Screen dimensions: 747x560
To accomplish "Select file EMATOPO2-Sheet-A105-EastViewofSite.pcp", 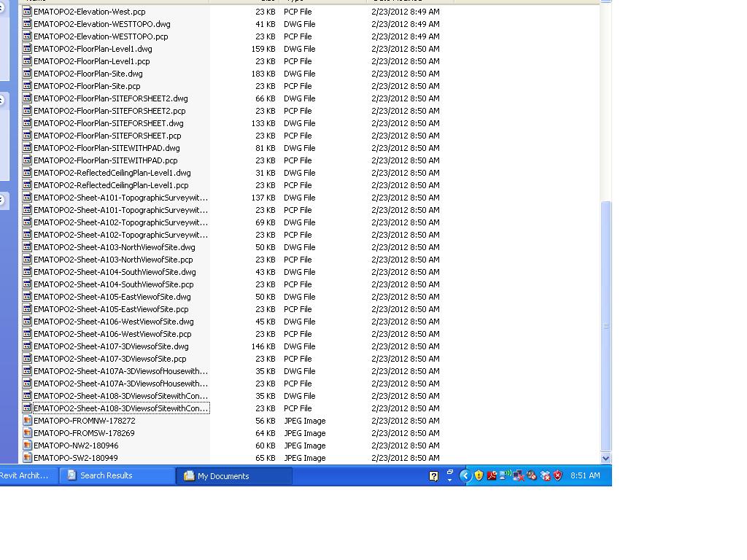I will (111, 308).
